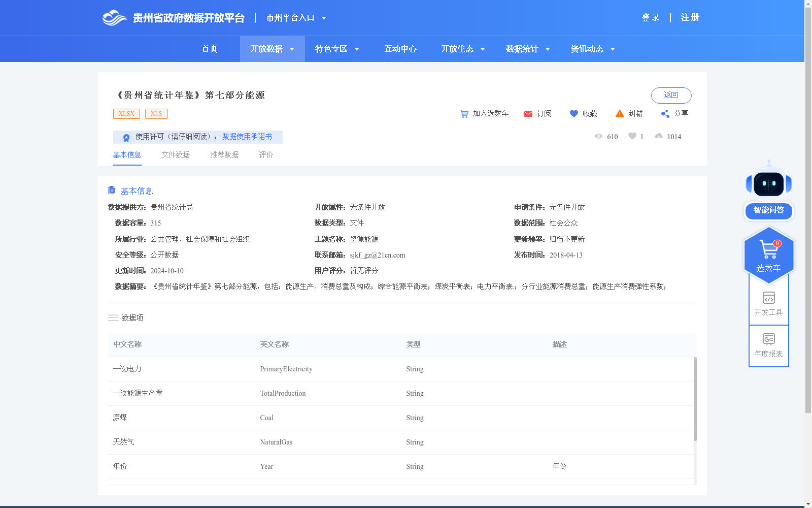Click the 返回 button
812x508 pixels.
coord(671,95)
